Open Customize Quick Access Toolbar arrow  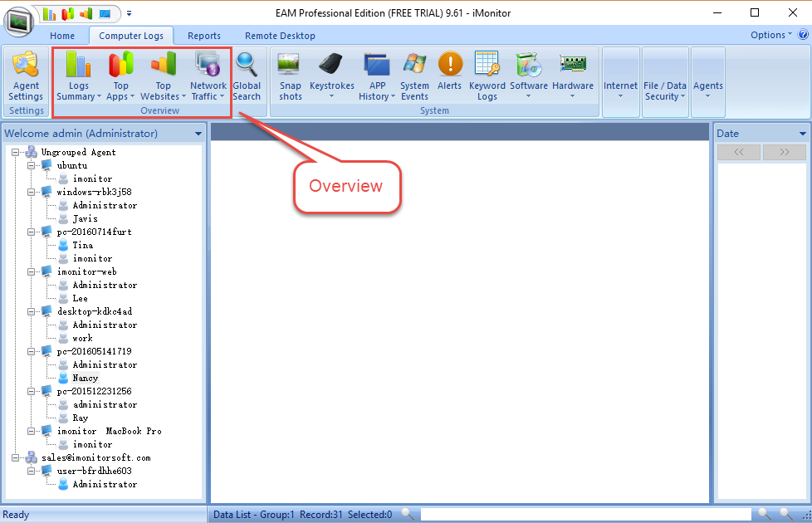click(x=129, y=14)
